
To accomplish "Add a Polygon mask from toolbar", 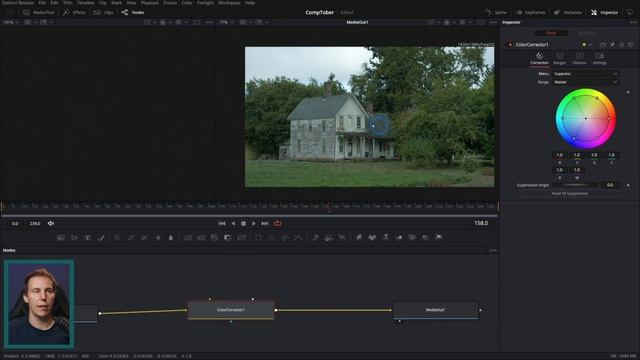I will (285, 238).
